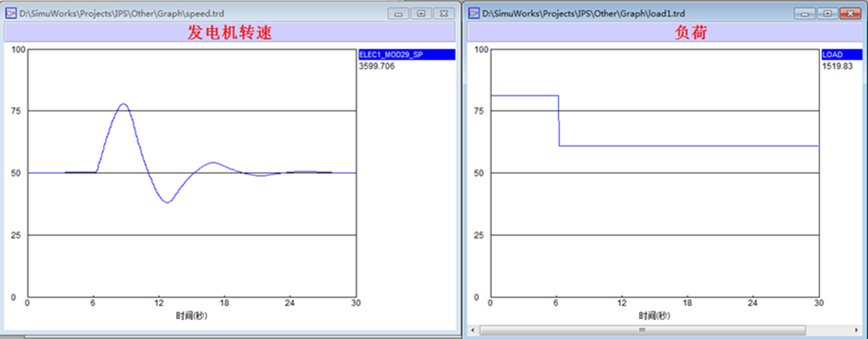Maximize the speed.trd graph window
Screen dimensions: 868x339
(421, 13)
